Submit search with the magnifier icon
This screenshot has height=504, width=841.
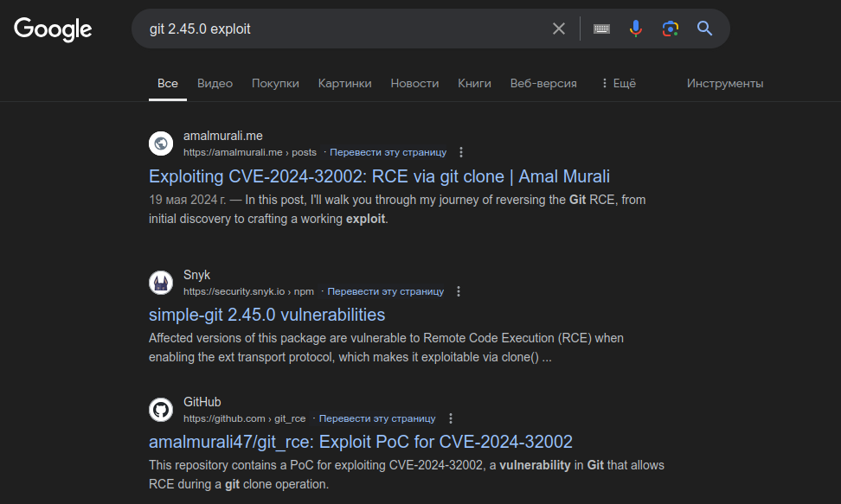point(704,29)
